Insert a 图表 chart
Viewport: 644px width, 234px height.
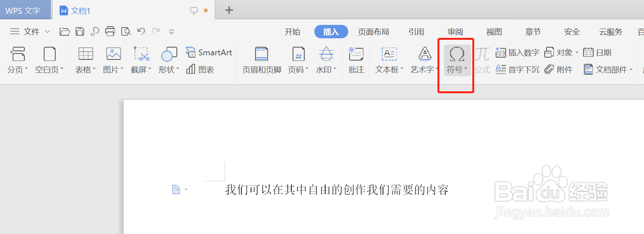pos(200,69)
